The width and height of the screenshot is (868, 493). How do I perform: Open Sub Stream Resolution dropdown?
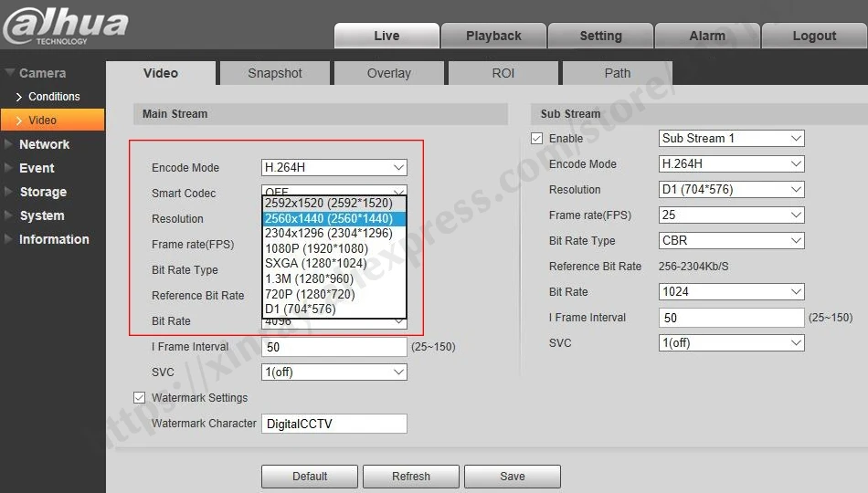[731, 189]
